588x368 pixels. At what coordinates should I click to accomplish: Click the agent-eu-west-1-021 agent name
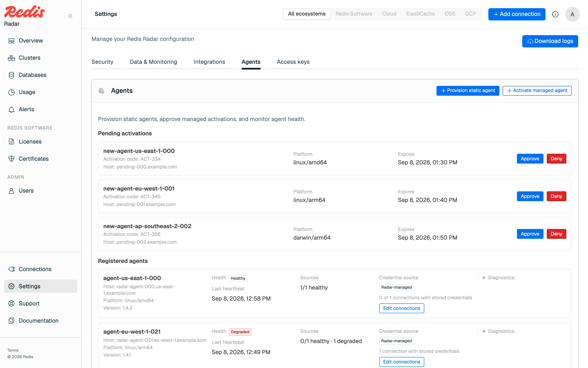132,331
